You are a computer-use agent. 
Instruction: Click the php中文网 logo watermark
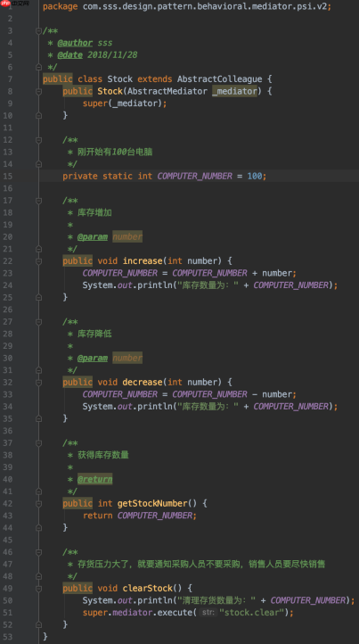coord(15,4)
